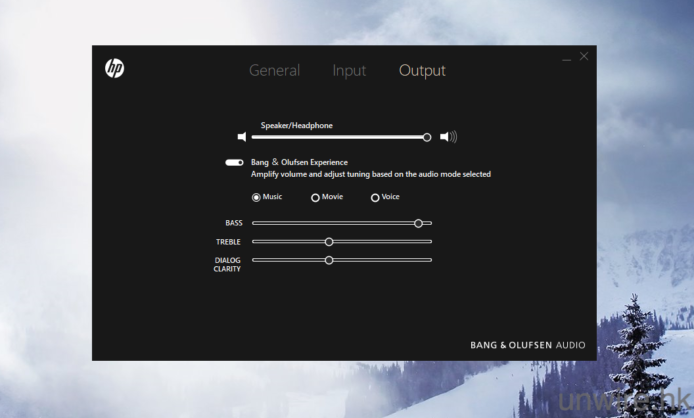Minimize the HP audio control window
The width and height of the screenshot is (694, 418).
point(567,58)
